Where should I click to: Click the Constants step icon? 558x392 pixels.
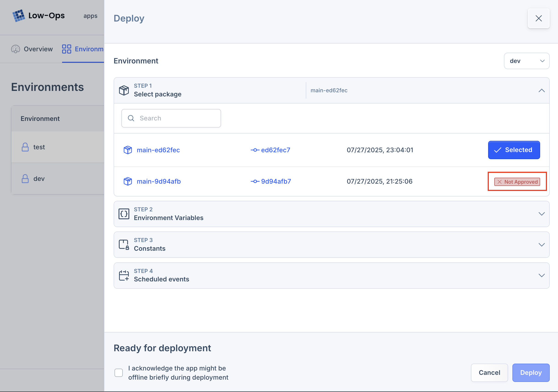tap(124, 245)
